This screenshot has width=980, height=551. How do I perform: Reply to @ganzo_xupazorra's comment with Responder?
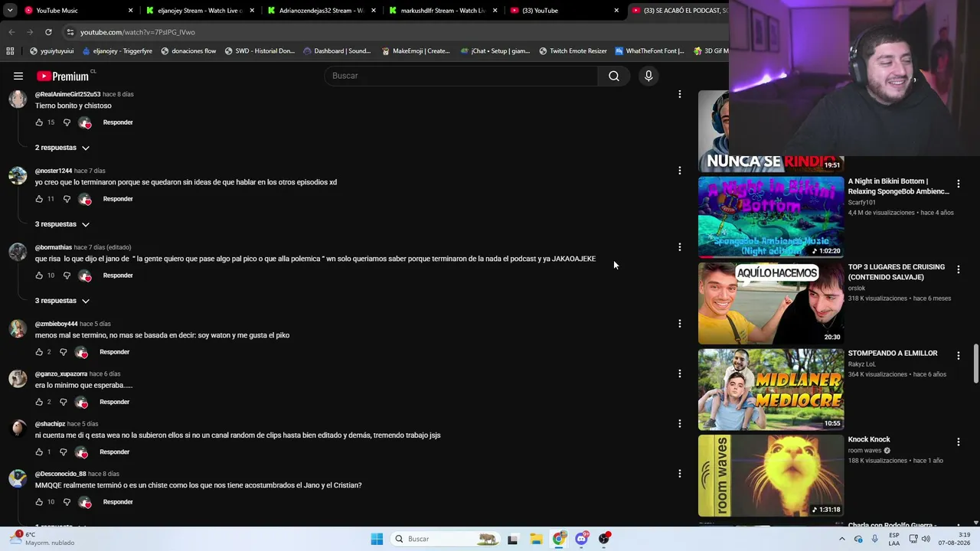click(x=114, y=402)
